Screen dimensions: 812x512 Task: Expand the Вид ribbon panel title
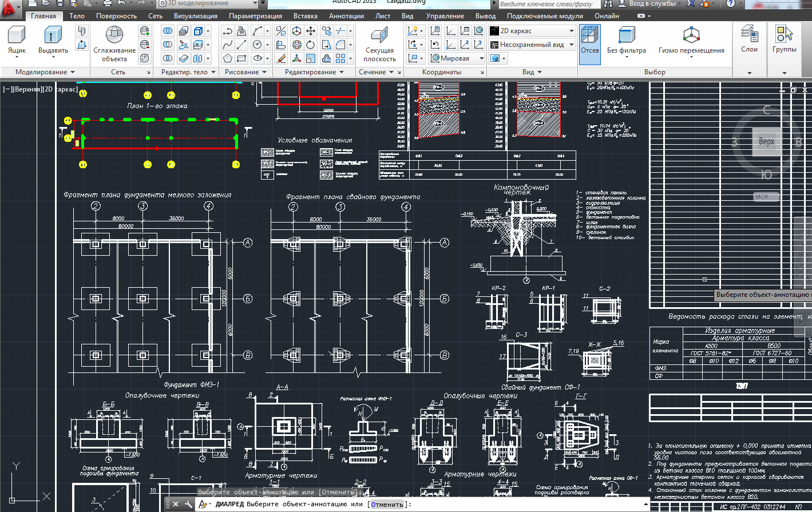[532, 72]
